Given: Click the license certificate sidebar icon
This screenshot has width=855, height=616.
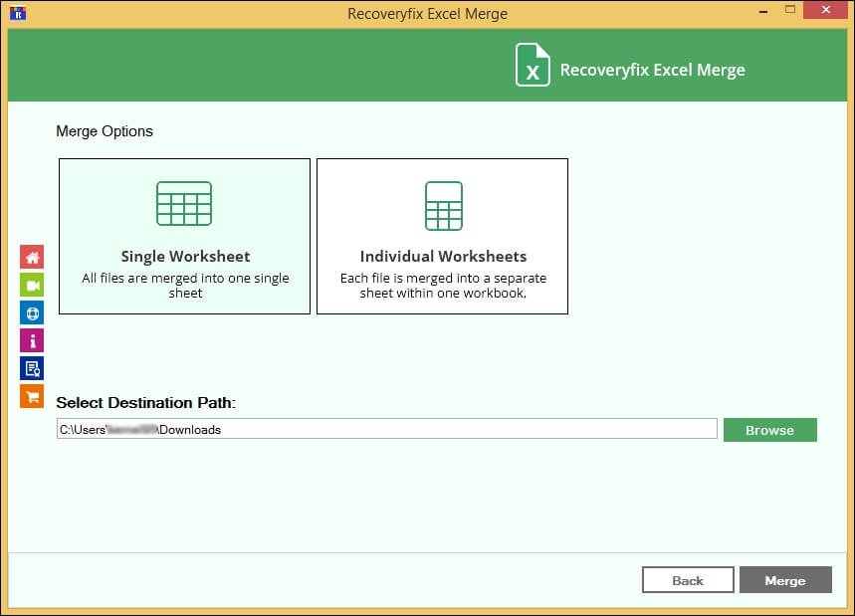Looking at the screenshot, I should 32,368.
